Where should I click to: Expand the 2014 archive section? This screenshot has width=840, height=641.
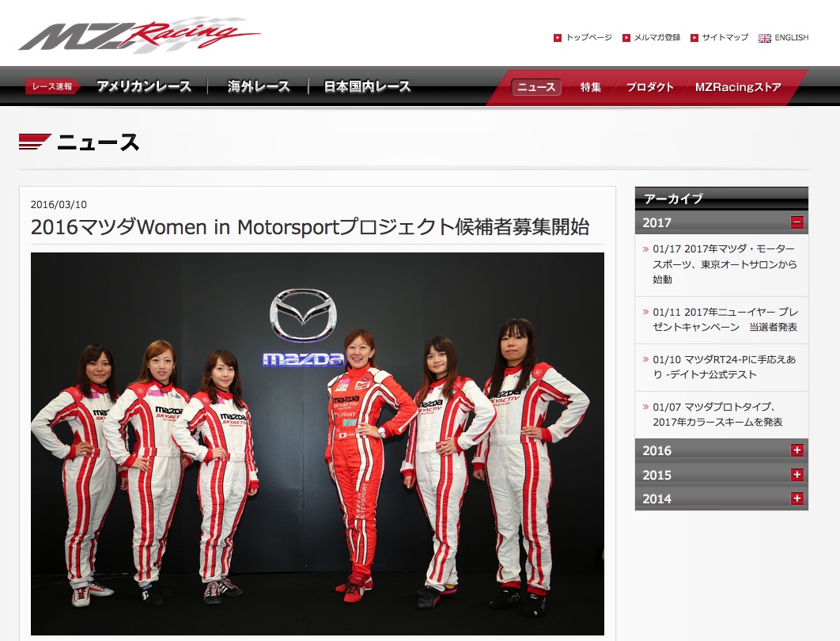point(796,499)
